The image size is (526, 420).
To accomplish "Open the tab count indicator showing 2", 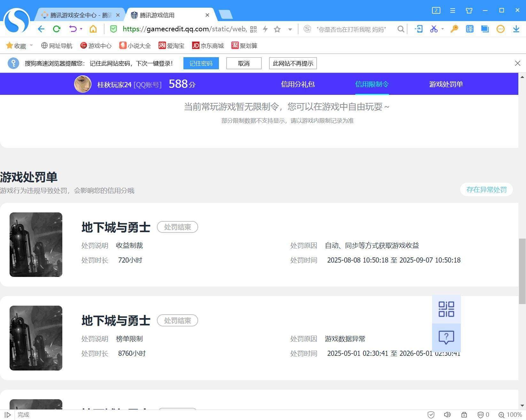I will pyautogui.click(x=436, y=11).
